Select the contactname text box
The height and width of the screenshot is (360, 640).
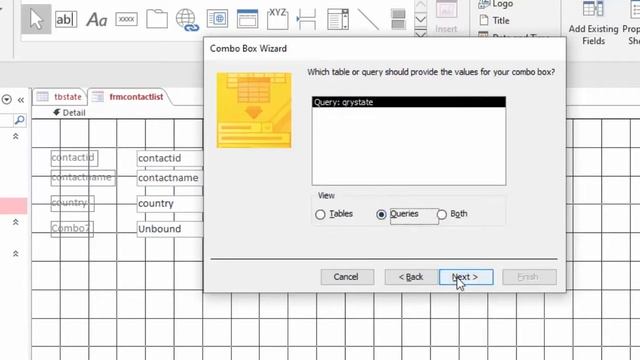click(170, 178)
